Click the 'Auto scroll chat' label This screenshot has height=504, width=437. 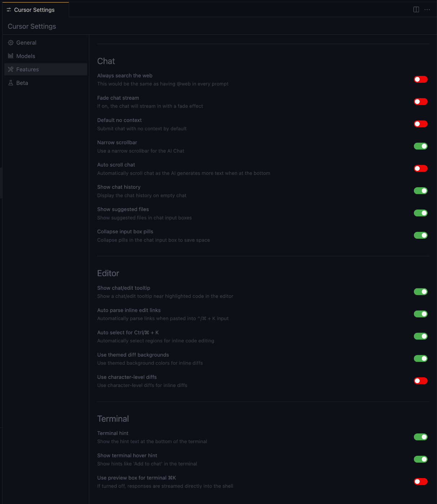click(x=116, y=165)
